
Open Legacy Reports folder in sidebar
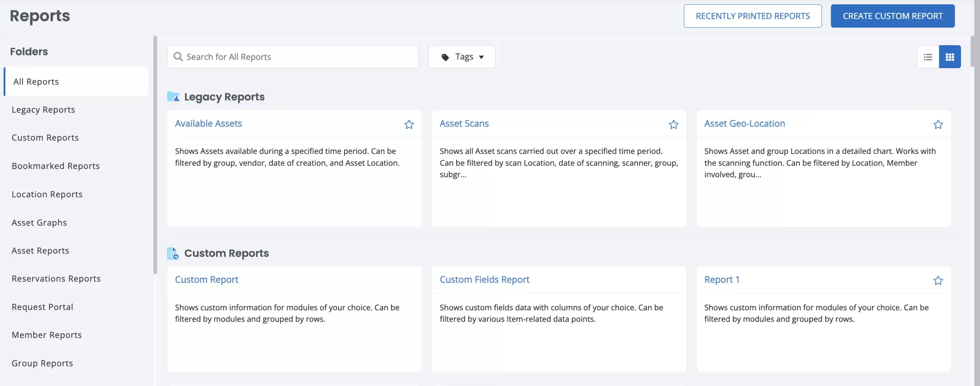(x=43, y=110)
